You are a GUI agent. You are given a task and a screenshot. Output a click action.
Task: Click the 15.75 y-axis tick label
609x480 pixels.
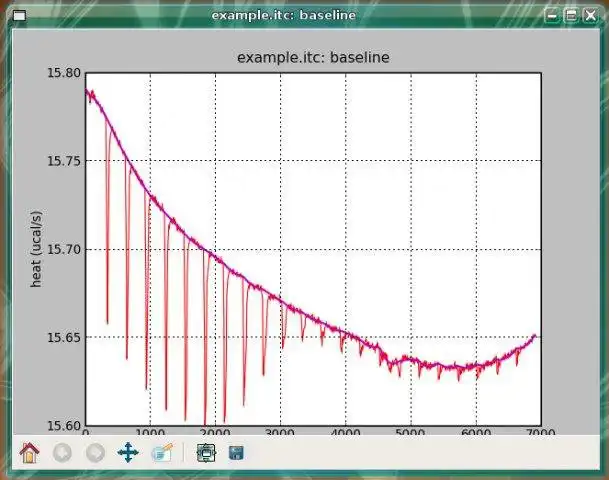[64, 161]
